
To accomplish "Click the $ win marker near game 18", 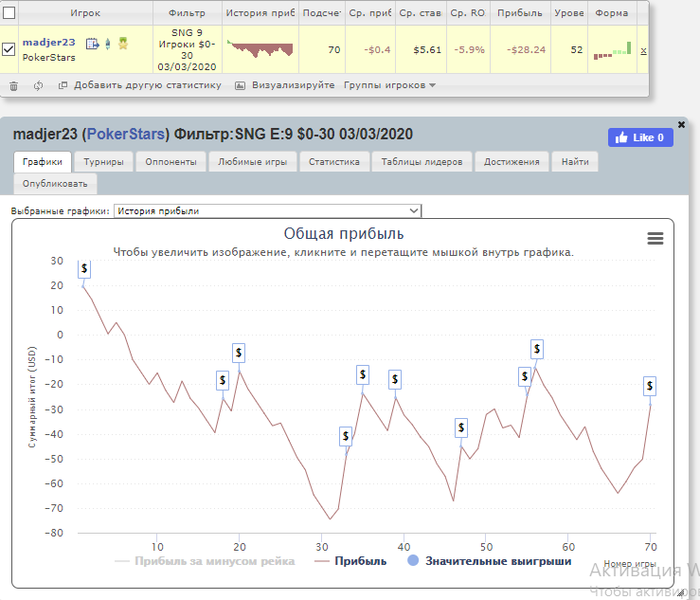I will click(222, 381).
